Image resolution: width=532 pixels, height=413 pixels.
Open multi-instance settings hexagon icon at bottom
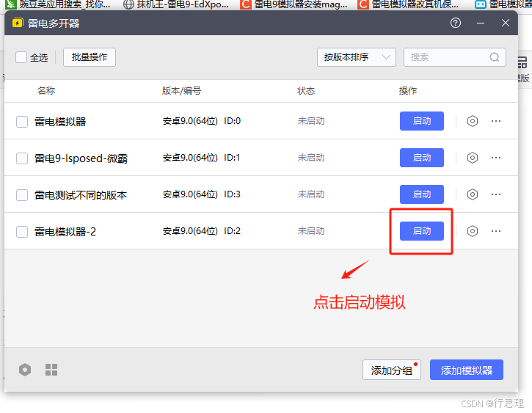pos(25,370)
